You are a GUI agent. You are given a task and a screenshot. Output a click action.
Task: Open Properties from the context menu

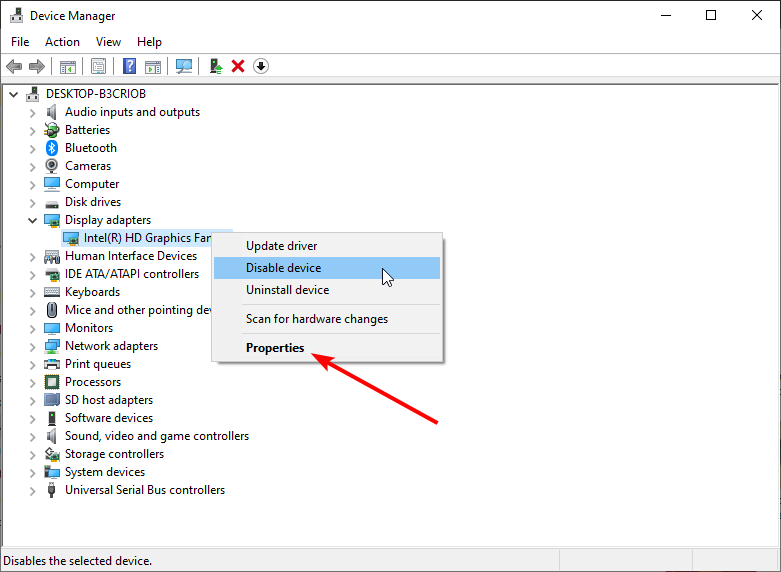pos(327,348)
